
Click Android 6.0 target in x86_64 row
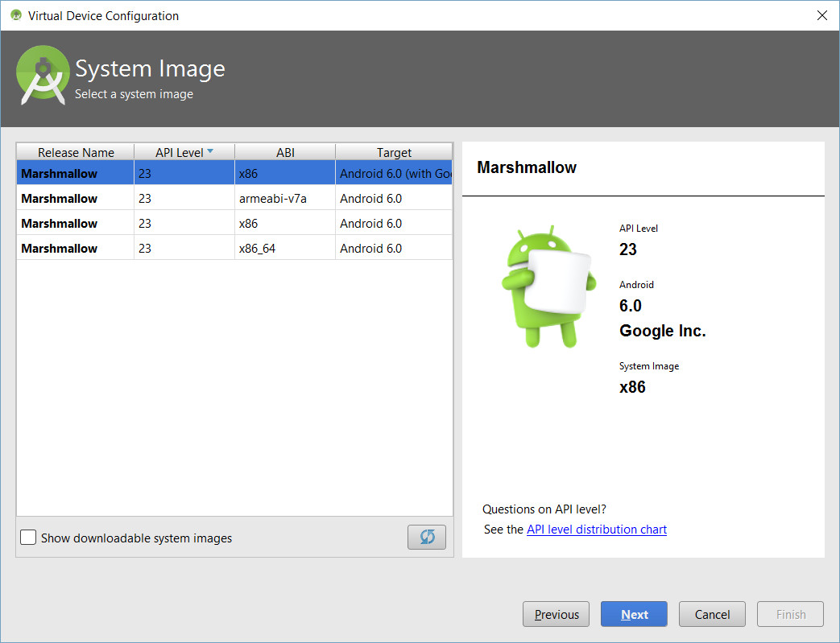click(x=394, y=249)
